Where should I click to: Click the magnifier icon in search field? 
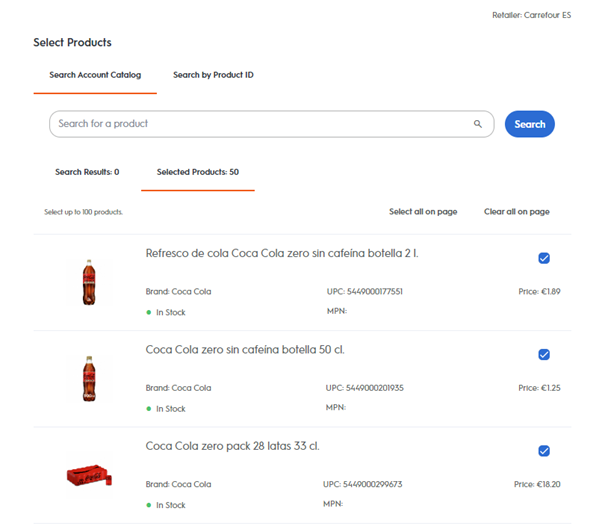(478, 125)
